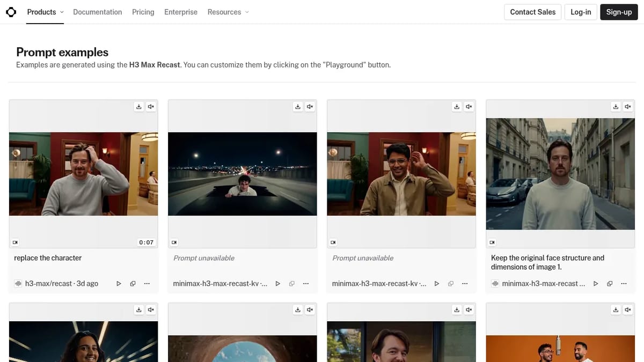Download the two men orange background video
This screenshot has width=644, height=362.
click(616, 309)
